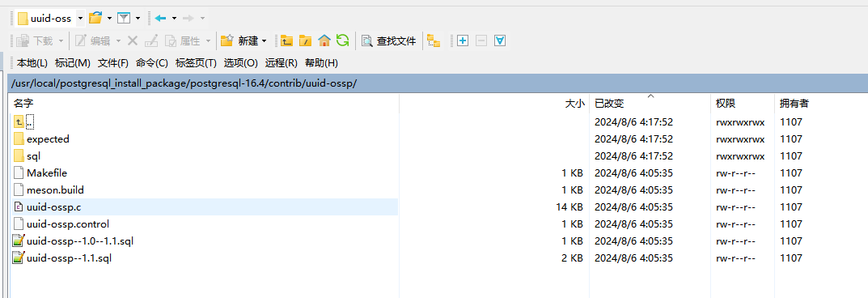Click the home directory house icon
The width and height of the screenshot is (868, 298).
324,40
